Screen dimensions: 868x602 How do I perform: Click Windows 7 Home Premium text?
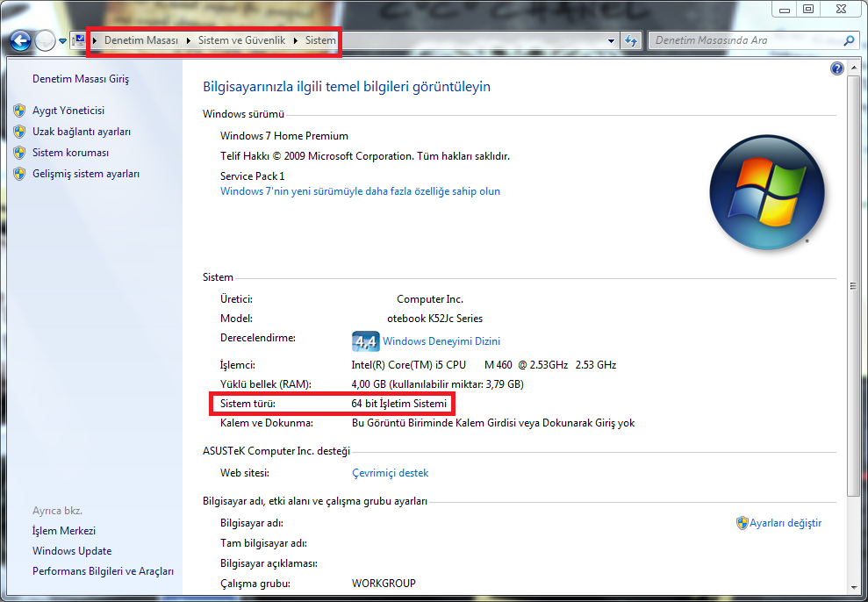click(284, 136)
